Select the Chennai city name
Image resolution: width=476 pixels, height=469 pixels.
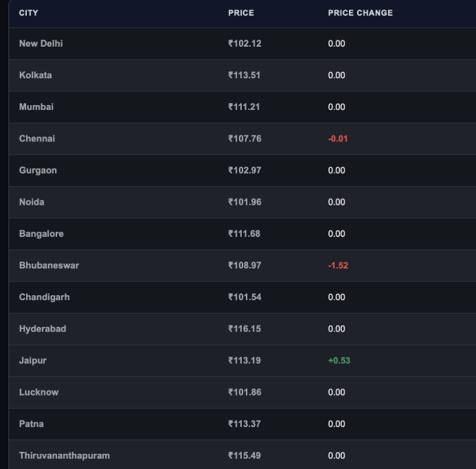[x=37, y=139]
